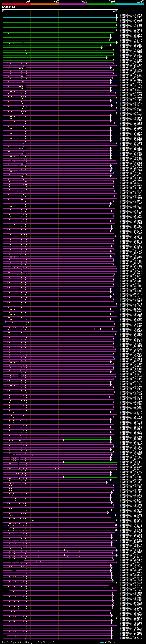Select hit label UniRef100_P27521
Screen dimensions: 146x644
(x=131, y=67)
